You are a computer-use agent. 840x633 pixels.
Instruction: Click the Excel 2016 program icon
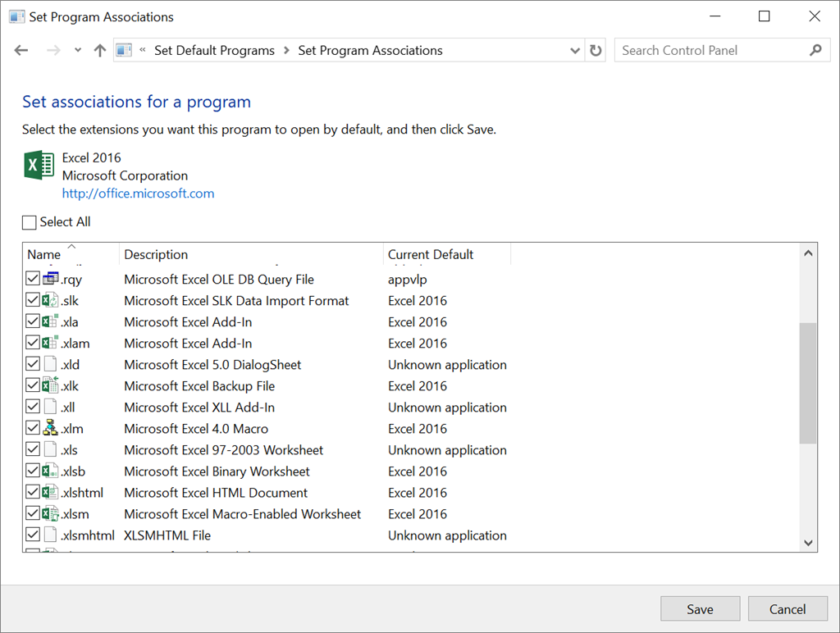click(39, 166)
